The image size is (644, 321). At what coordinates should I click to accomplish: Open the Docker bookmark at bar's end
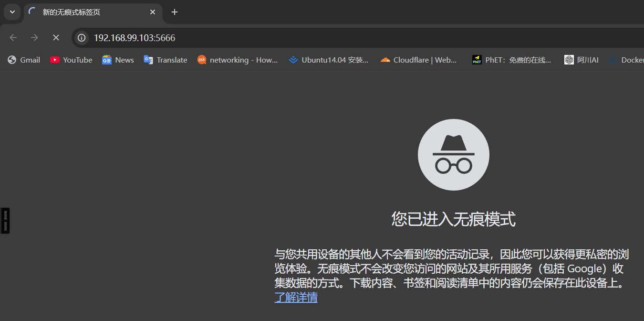coord(626,60)
